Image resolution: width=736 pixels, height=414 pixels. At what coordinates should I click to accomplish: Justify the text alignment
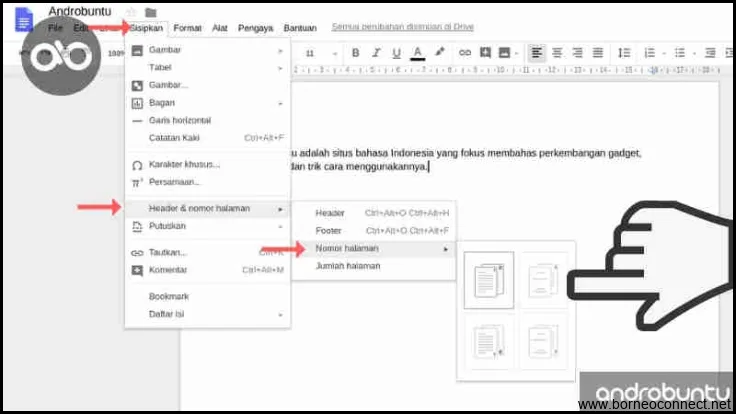pyautogui.click(x=598, y=53)
